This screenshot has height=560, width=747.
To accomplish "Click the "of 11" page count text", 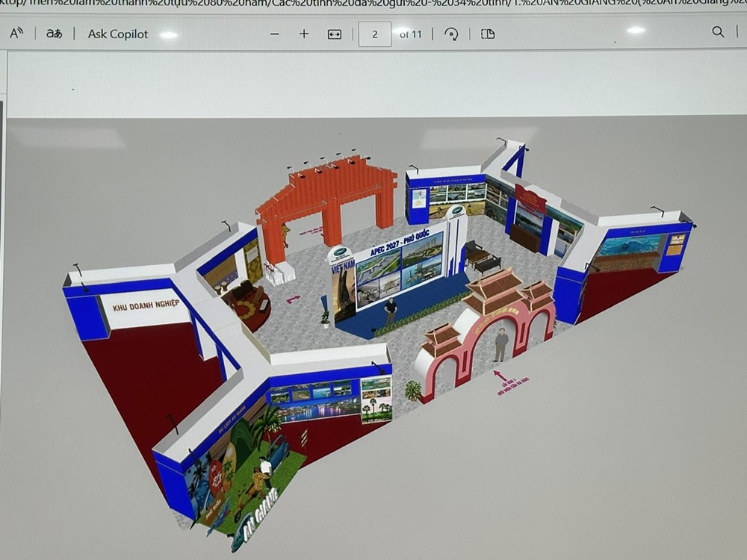I will click(x=411, y=34).
